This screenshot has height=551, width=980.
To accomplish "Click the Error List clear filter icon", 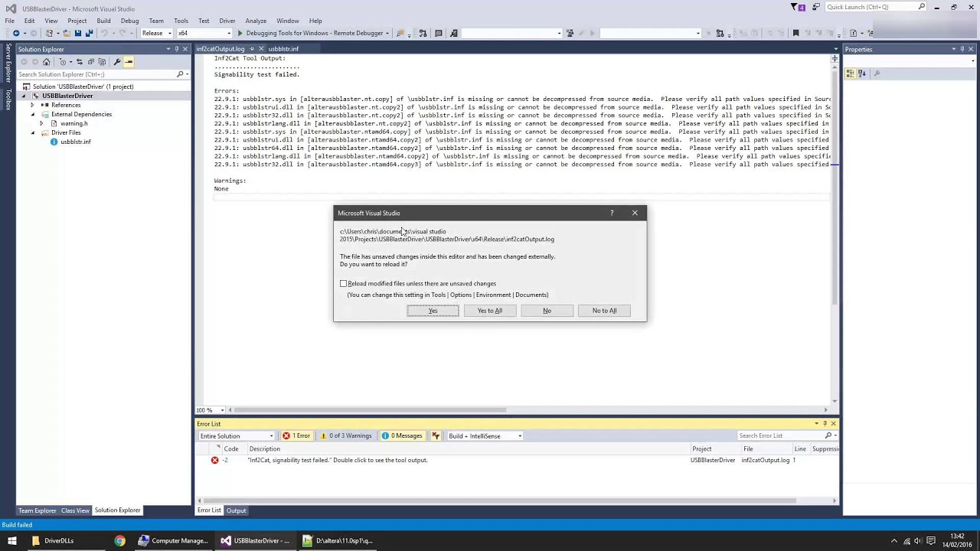I will [436, 436].
